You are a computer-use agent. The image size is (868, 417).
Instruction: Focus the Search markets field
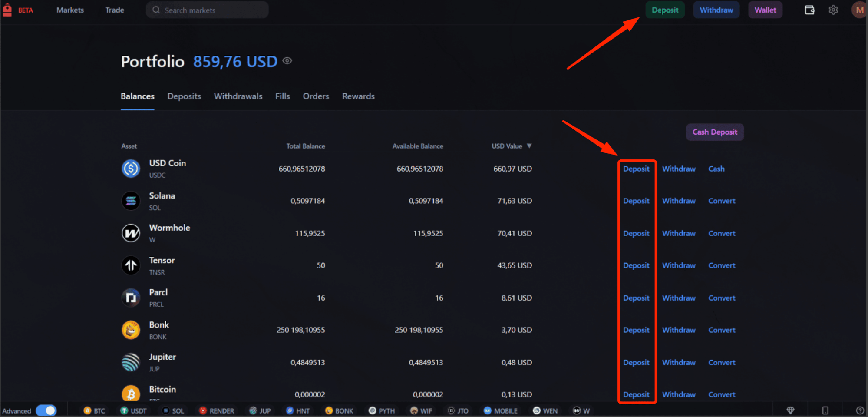coord(208,10)
